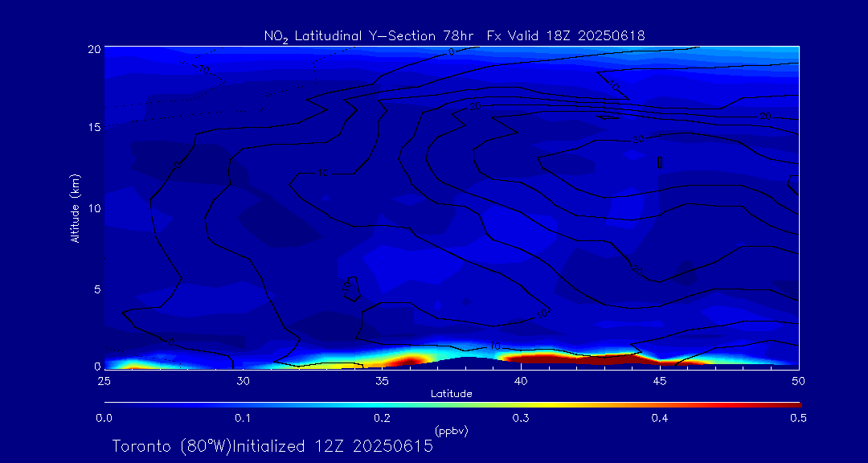Click latitude tick label 40
Screen dimensions: 868x463
point(521,380)
